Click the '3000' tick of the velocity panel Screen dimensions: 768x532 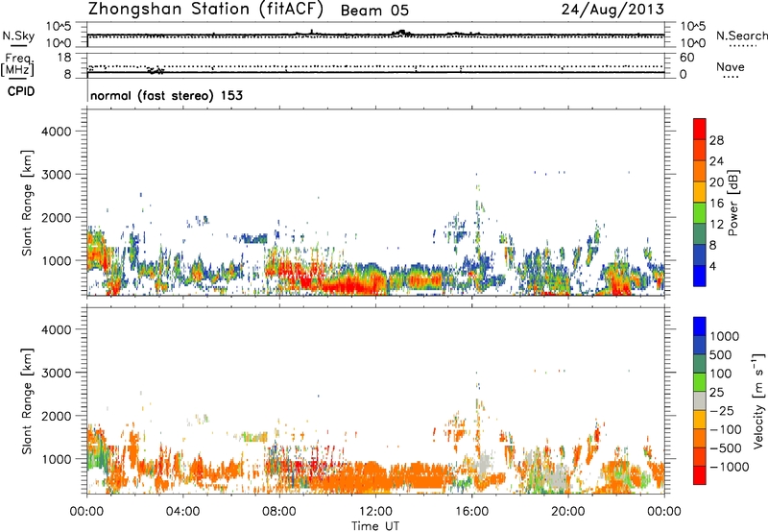click(57, 373)
